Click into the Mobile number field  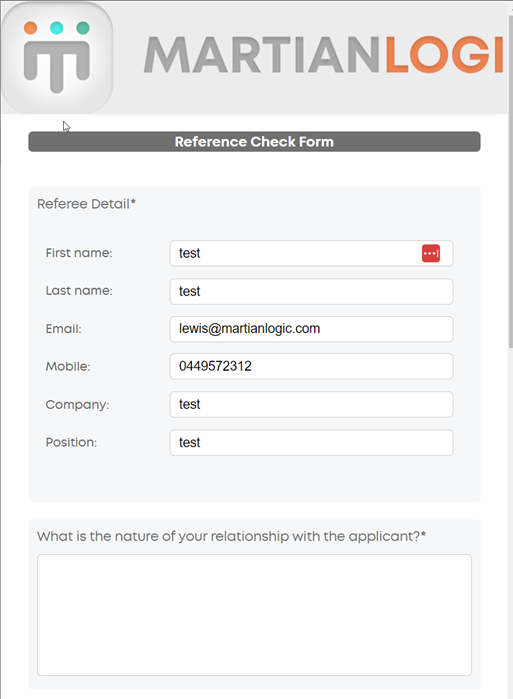click(x=311, y=366)
